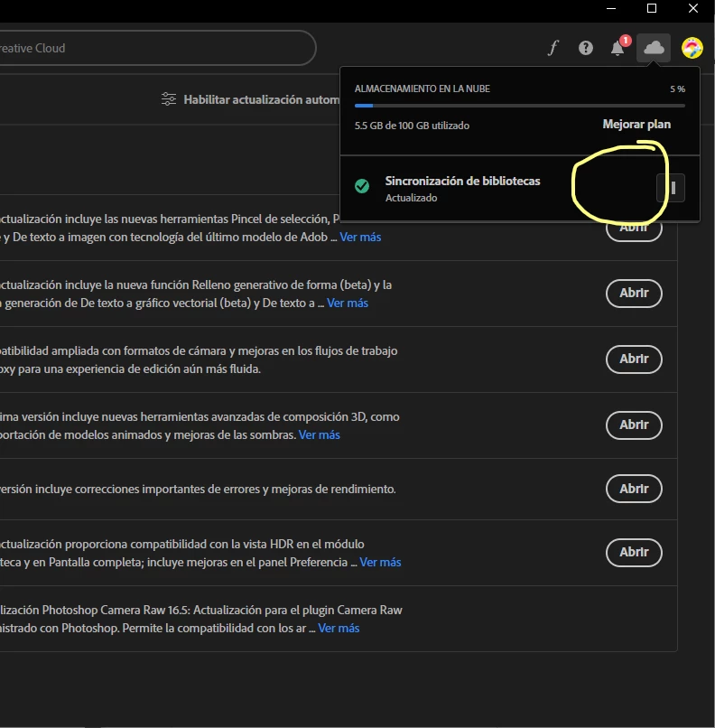Click the Mejorar plan link
The height and width of the screenshot is (728, 715).
click(636, 125)
